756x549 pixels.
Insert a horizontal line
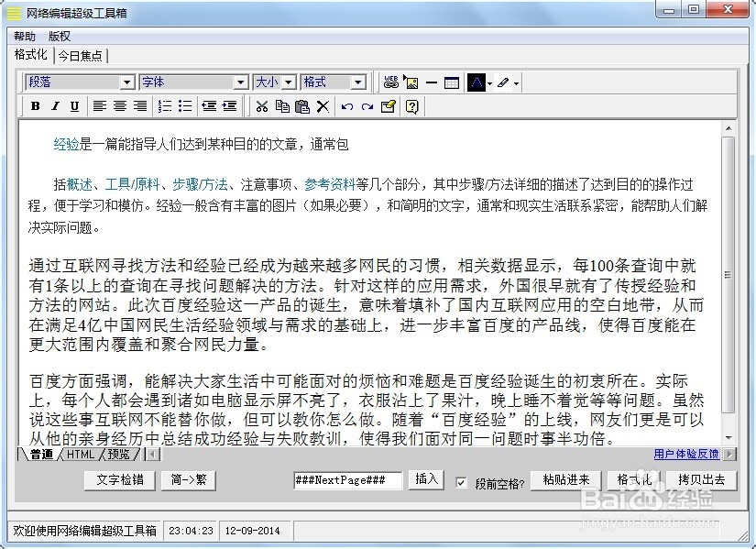(x=432, y=82)
